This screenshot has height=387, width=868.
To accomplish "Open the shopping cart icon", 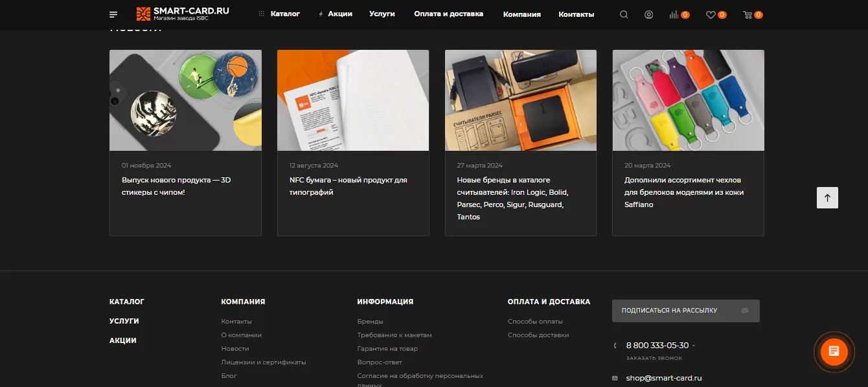I will pyautogui.click(x=748, y=14).
